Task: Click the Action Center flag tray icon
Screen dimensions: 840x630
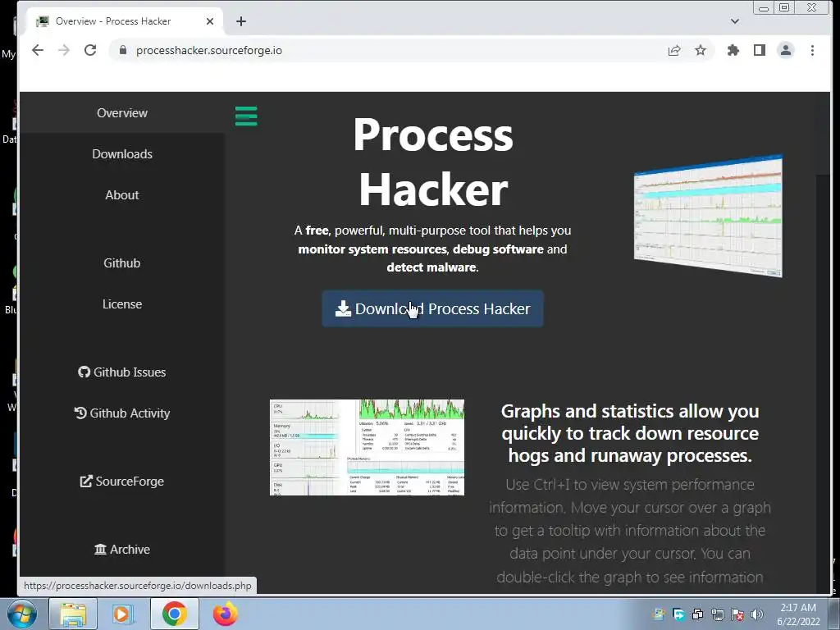Action: (737, 614)
